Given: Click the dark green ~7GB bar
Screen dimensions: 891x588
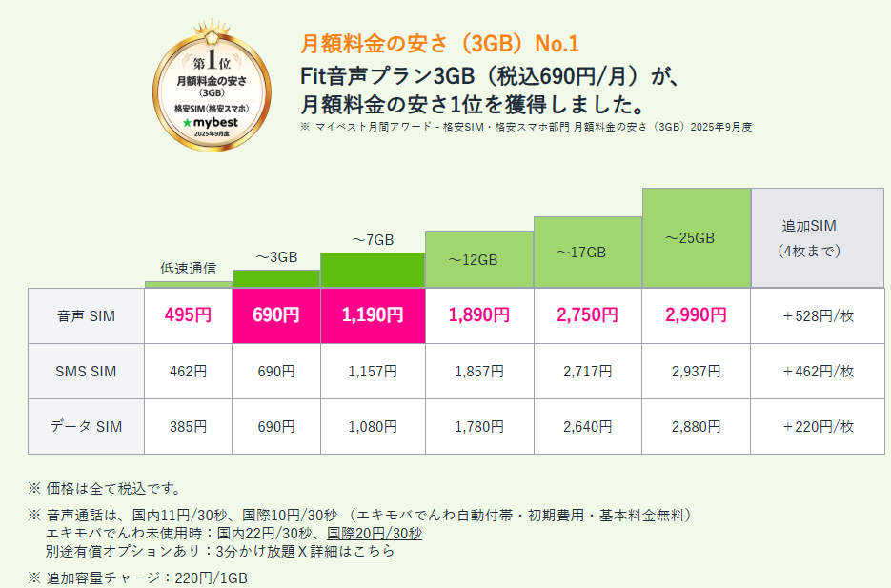Looking at the screenshot, I should point(372,270).
